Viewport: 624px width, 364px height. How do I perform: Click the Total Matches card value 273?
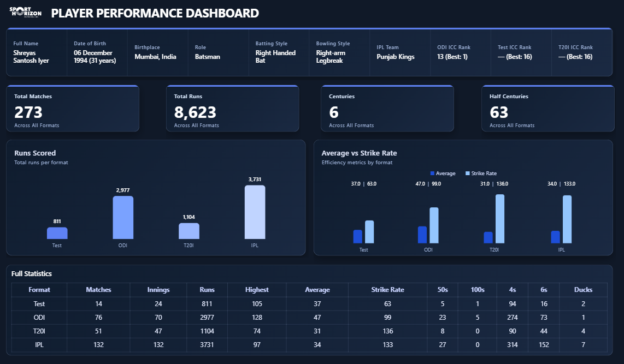pyautogui.click(x=28, y=112)
